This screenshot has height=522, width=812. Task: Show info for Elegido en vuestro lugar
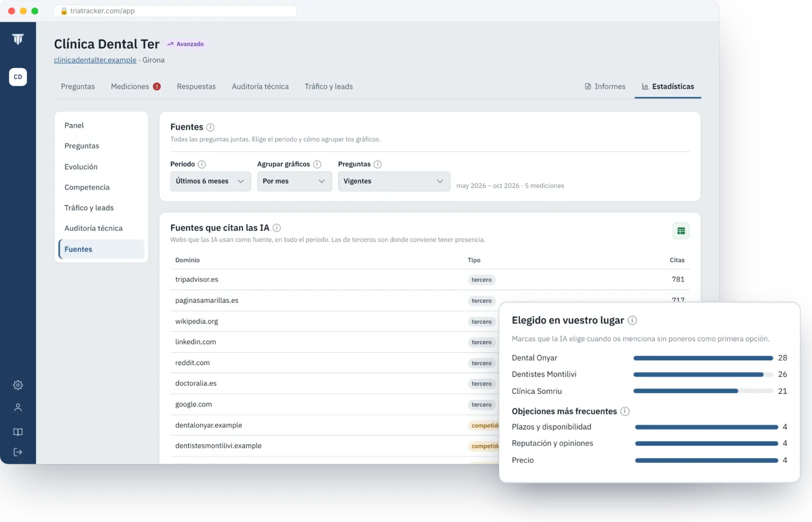(632, 320)
